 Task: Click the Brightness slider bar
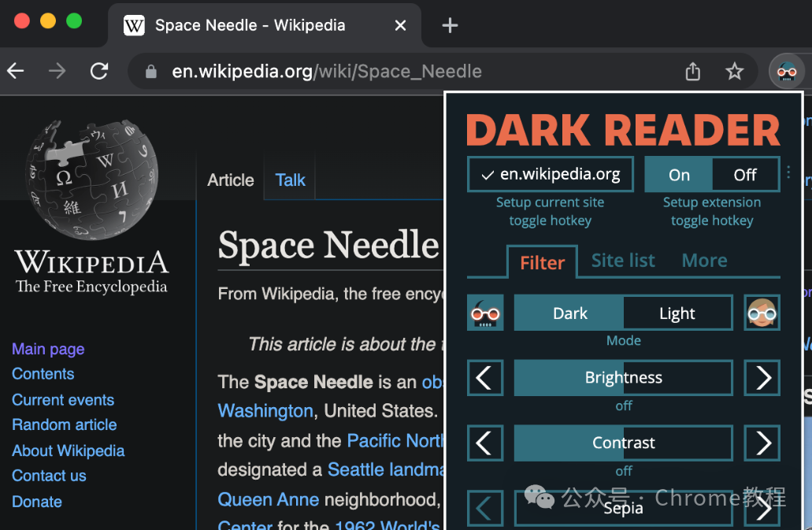coord(624,378)
